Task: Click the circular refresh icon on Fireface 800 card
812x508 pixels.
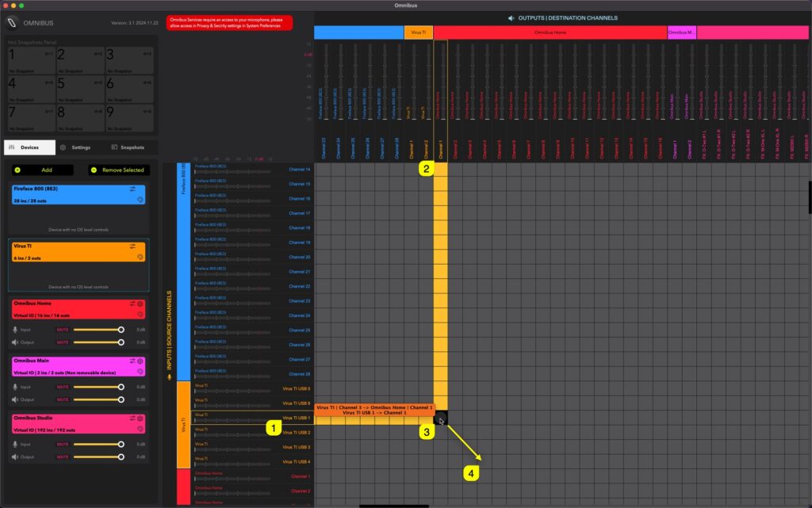Action: point(140,200)
